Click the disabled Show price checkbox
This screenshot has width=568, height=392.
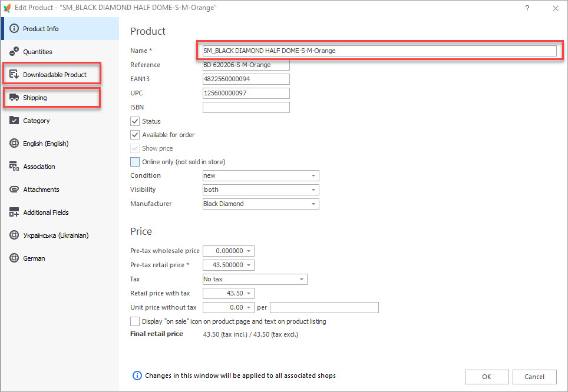135,148
